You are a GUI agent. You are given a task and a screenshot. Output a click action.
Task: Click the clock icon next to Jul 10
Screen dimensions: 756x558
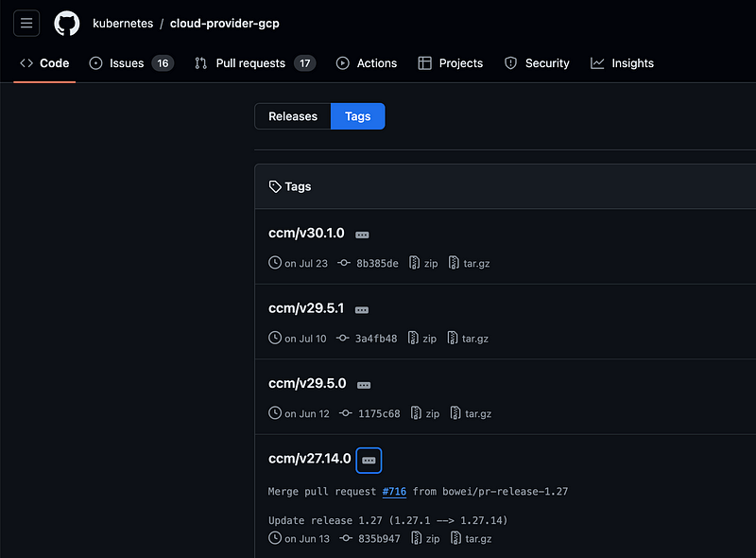click(x=275, y=338)
